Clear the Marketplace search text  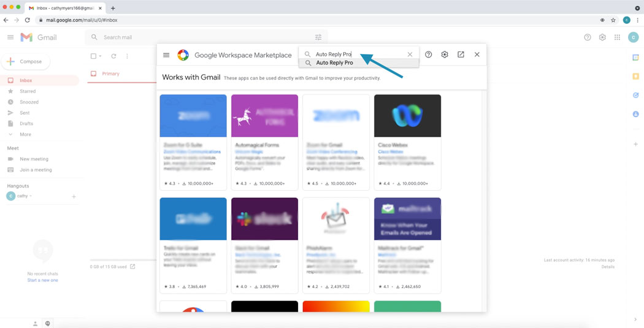(410, 55)
